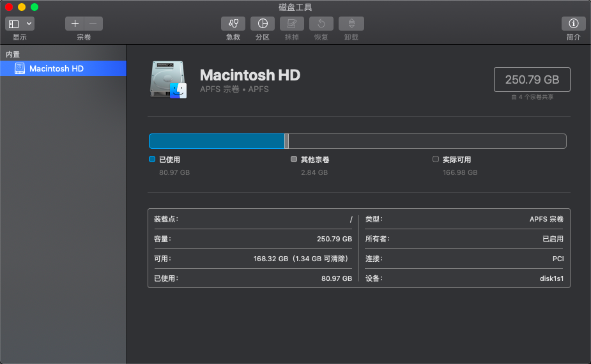This screenshot has width=591, height=364.
Task: Click the large Macintosh HD drive image
Action: point(168,80)
